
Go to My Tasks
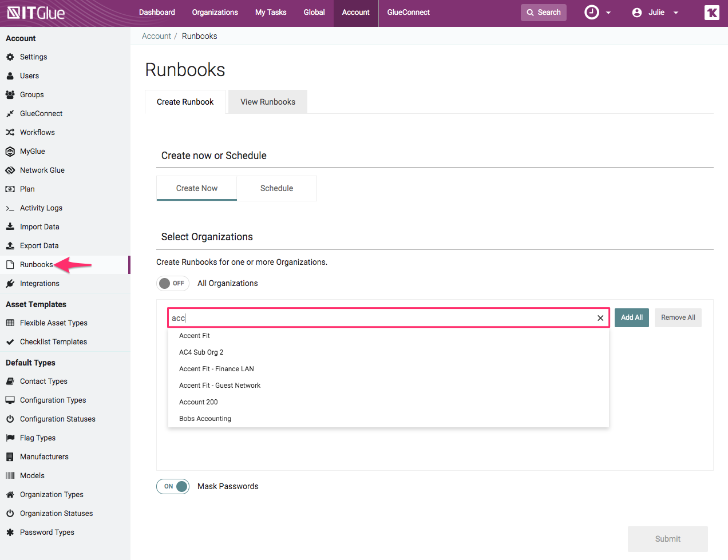271,13
